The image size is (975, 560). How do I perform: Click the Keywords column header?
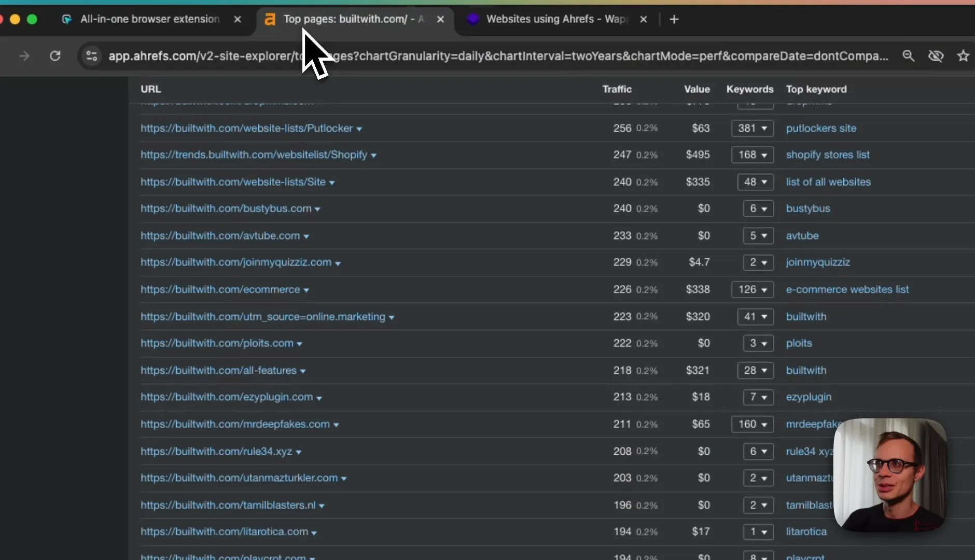pyautogui.click(x=749, y=89)
